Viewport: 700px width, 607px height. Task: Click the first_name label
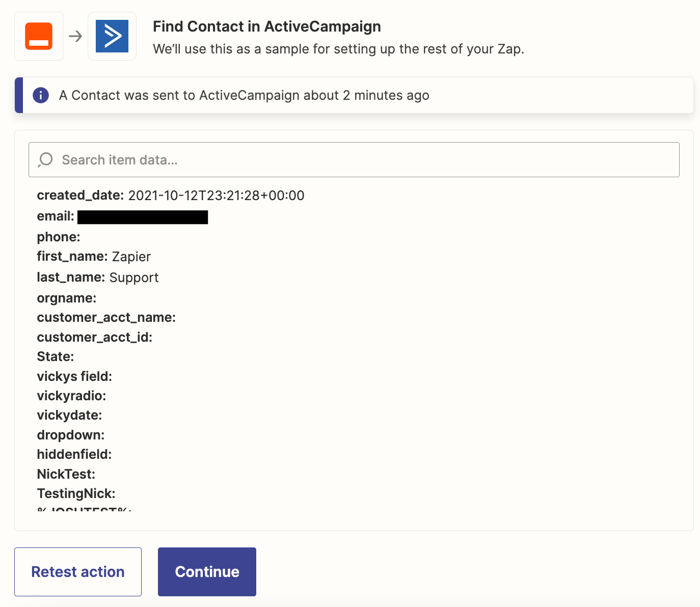[x=72, y=257]
